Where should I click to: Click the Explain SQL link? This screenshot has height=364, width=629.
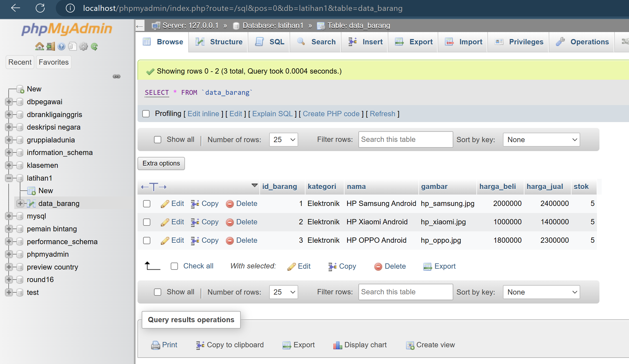(272, 114)
